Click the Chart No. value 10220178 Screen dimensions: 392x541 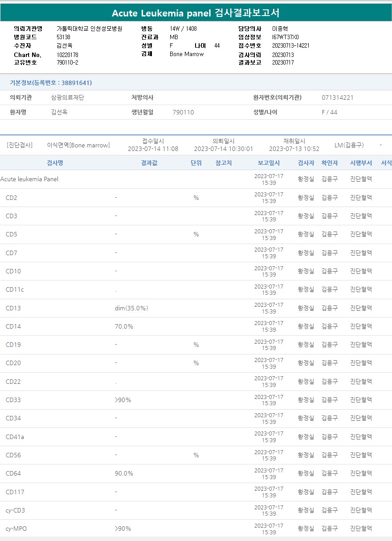pos(67,55)
